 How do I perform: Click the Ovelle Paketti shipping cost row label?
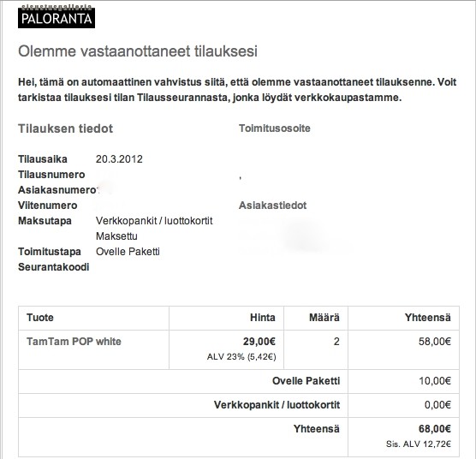[x=306, y=381]
